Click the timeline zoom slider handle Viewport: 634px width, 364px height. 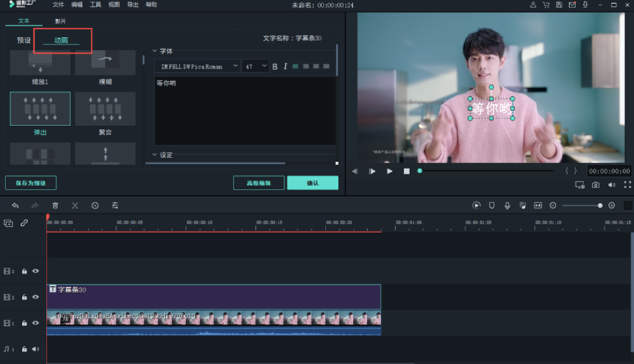pyautogui.click(x=600, y=205)
